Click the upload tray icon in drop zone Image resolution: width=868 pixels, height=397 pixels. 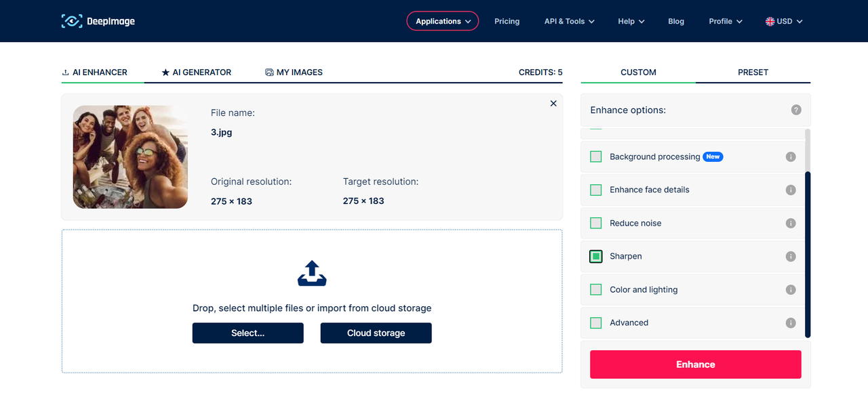pos(312,273)
